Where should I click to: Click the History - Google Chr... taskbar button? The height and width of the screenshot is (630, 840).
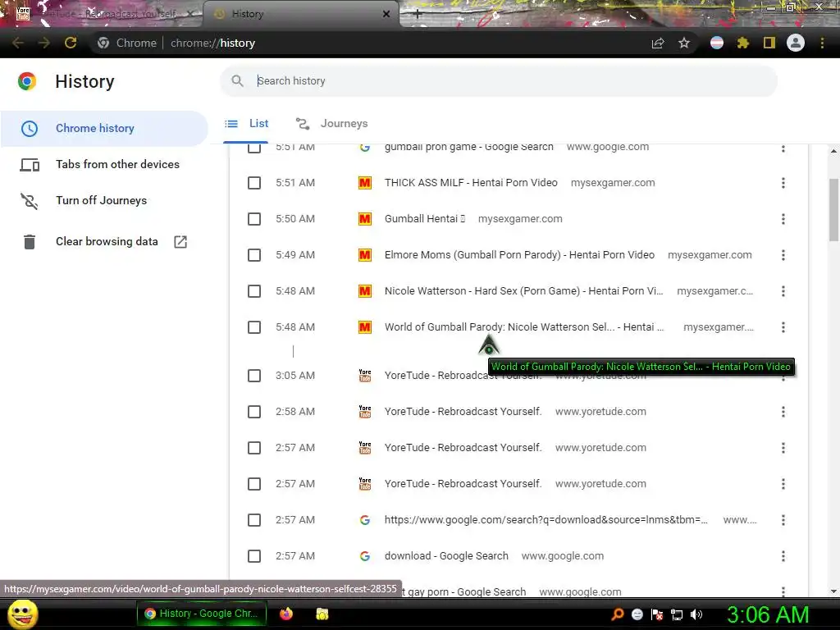click(x=201, y=614)
